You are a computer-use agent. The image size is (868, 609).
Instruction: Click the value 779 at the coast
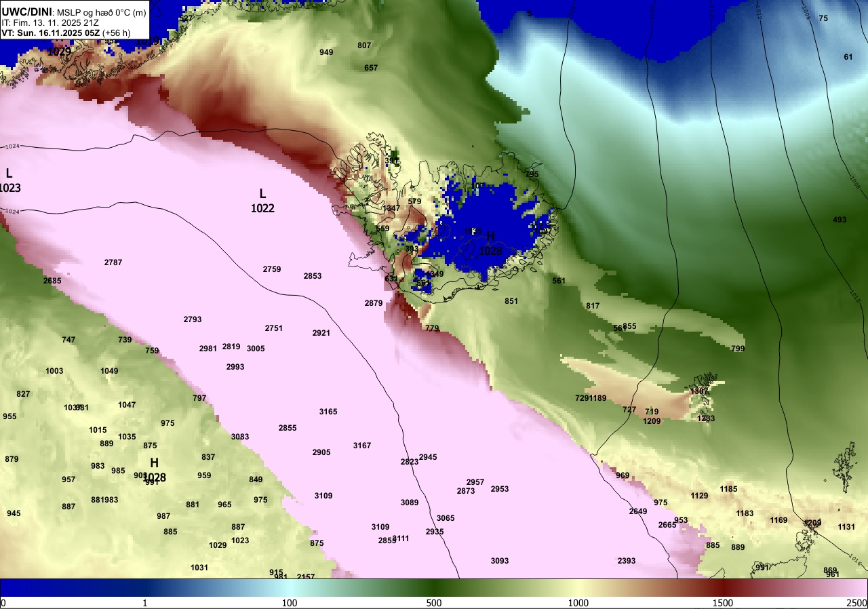[x=432, y=328]
